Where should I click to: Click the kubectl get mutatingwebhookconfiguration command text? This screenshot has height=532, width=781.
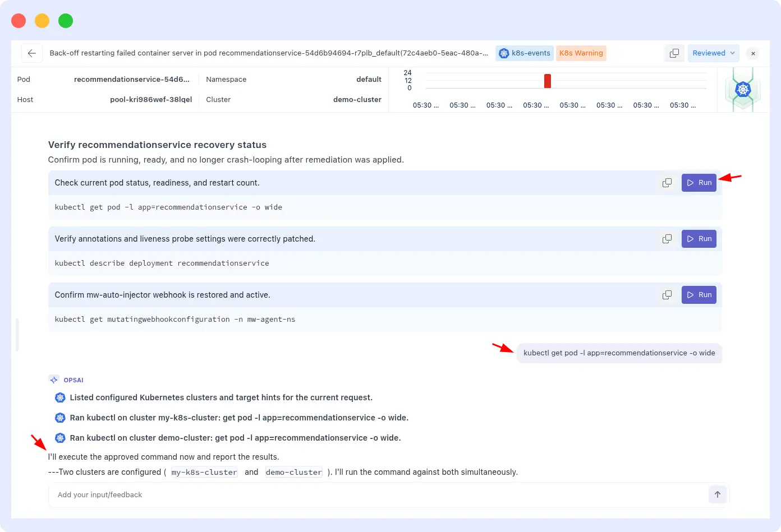pos(175,320)
